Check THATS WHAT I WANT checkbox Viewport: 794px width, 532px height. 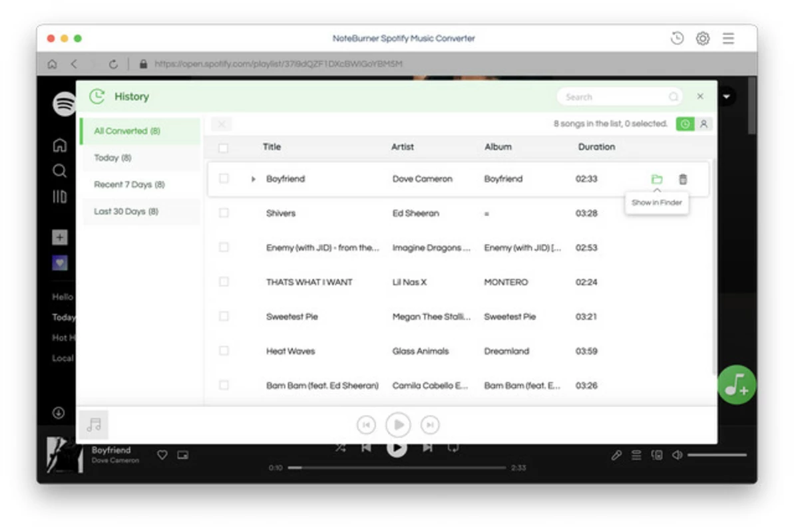224,281
